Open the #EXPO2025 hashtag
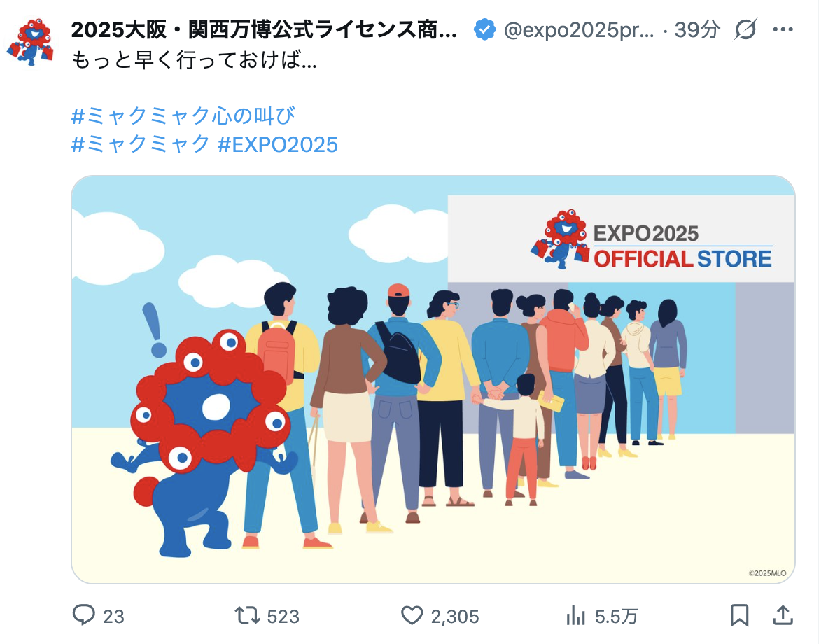 [x=278, y=144]
